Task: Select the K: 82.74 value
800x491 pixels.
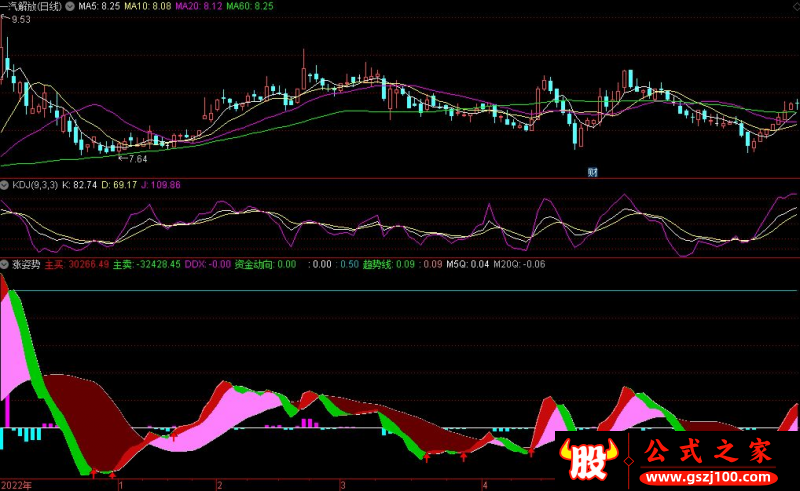Action: [x=80, y=185]
